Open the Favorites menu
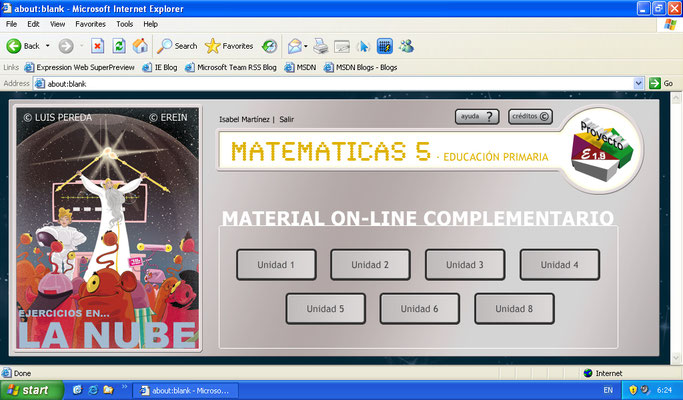683x400 pixels. [90, 24]
